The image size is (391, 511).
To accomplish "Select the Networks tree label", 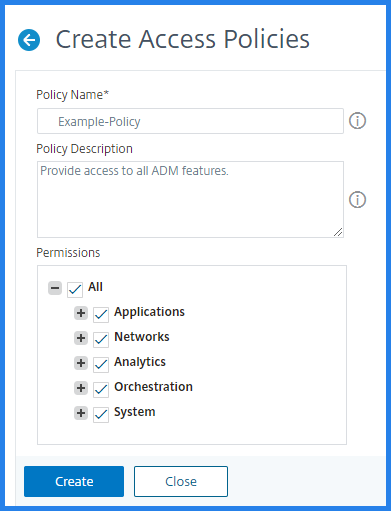I will point(142,337).
